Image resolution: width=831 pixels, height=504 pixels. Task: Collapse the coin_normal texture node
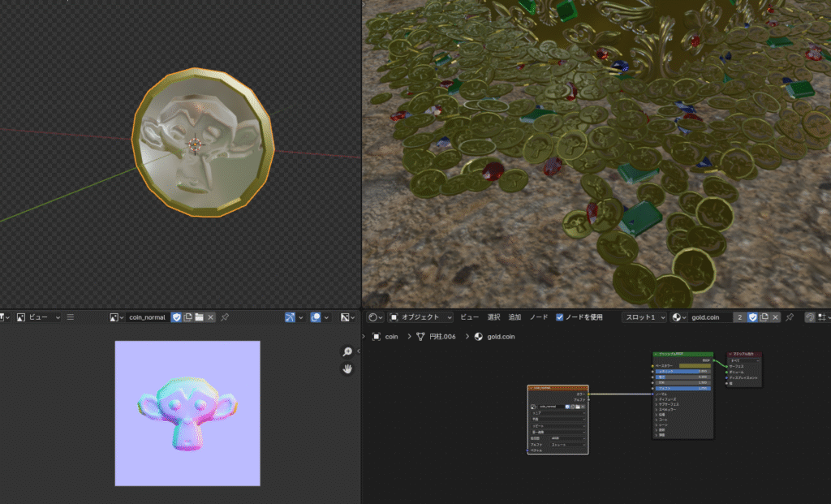coord(532,388)
